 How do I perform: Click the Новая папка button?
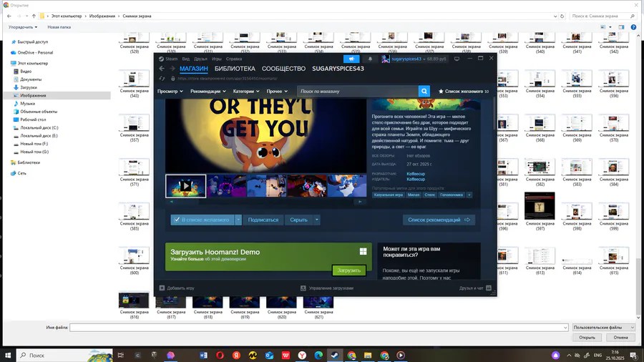pos(59,27)
